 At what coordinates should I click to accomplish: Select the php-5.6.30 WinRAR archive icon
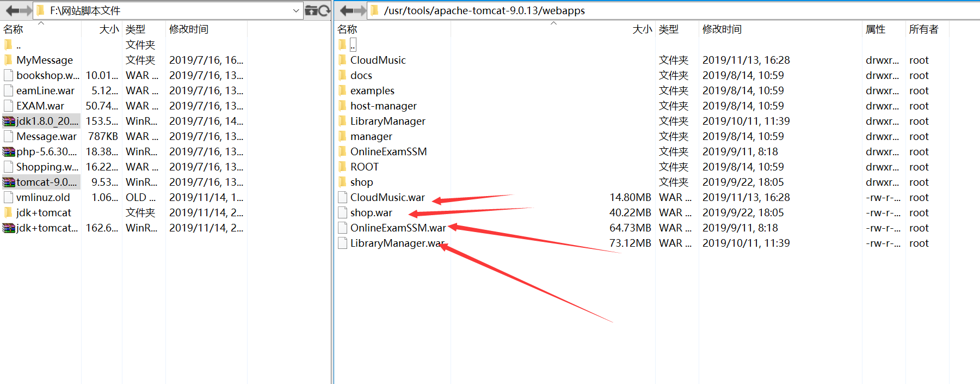point(9,151)
